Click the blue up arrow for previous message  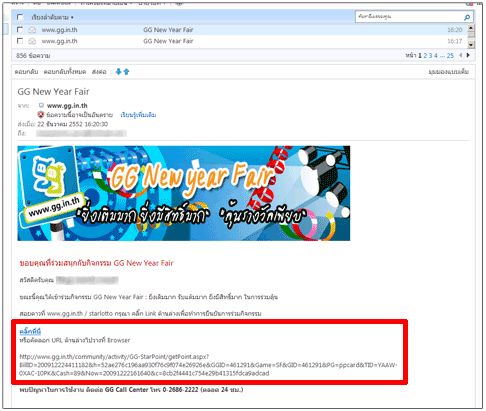[126, 72]
